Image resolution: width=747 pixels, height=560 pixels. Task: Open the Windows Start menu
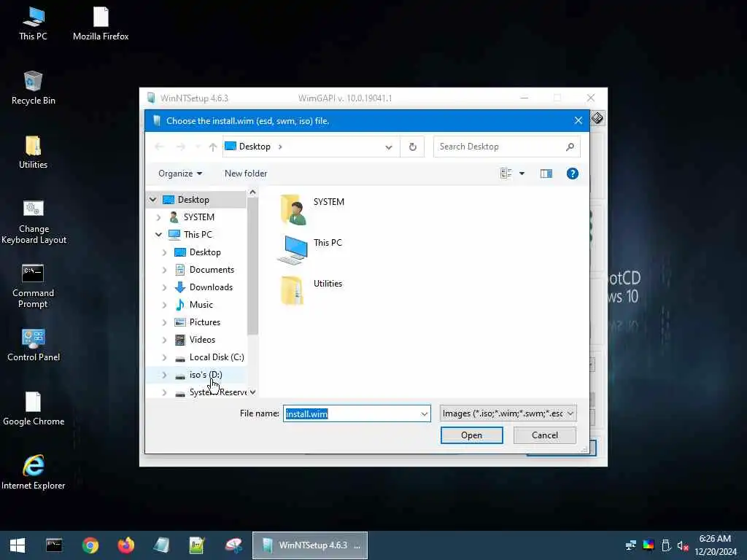pos(18,545)
